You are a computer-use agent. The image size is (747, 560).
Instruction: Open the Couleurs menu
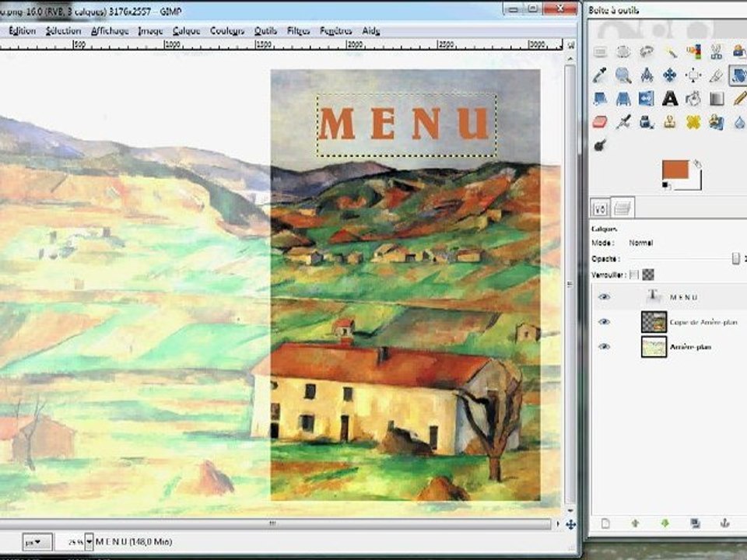(x=227, y=31)
